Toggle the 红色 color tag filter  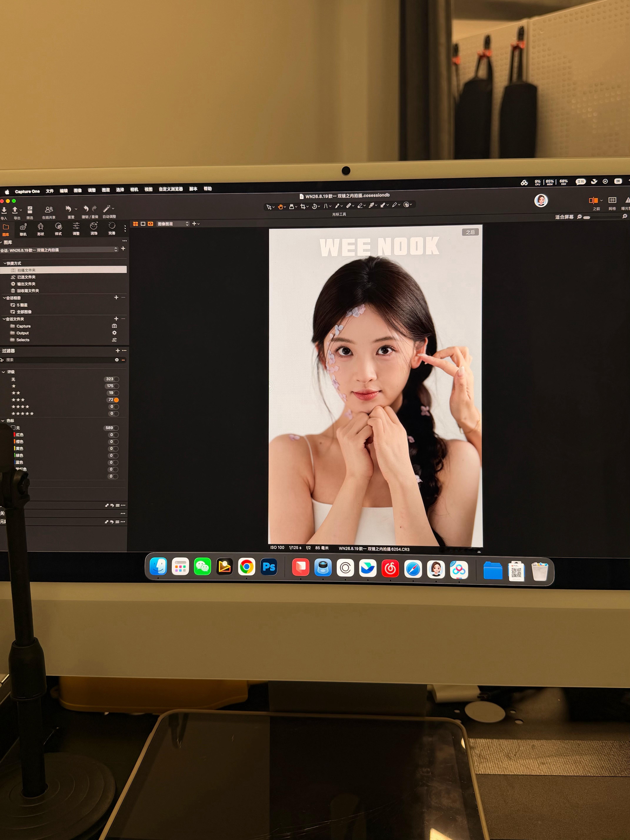click(116, 435)
